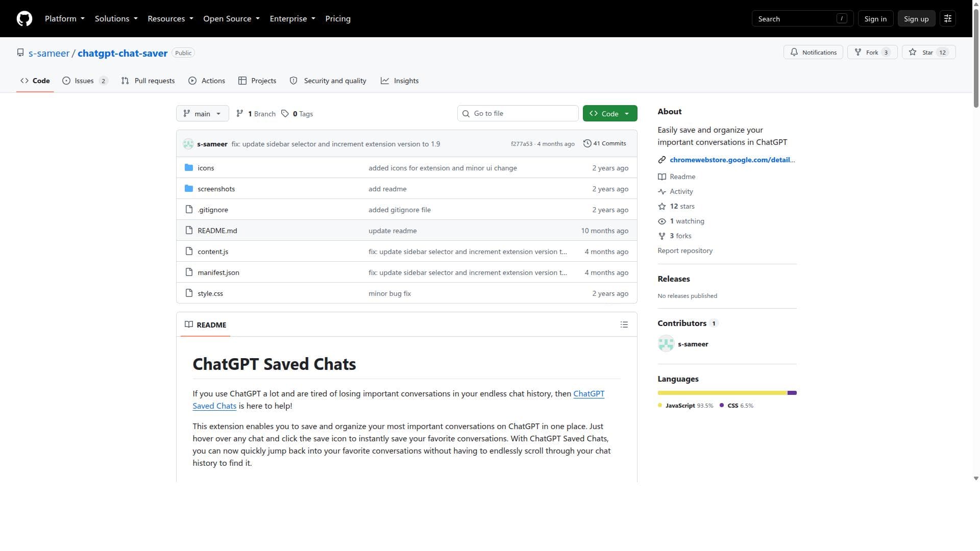Open the main branch dropdown

(203, 114)
